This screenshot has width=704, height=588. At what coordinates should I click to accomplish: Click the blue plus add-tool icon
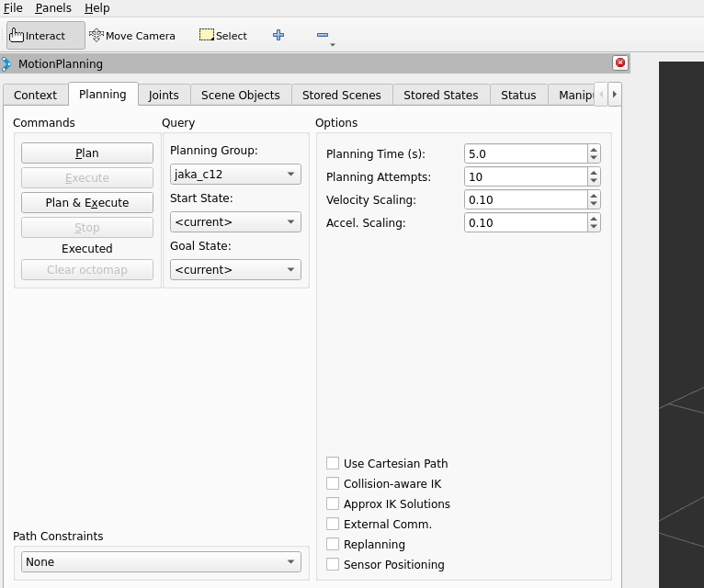(x=278, y=35)
